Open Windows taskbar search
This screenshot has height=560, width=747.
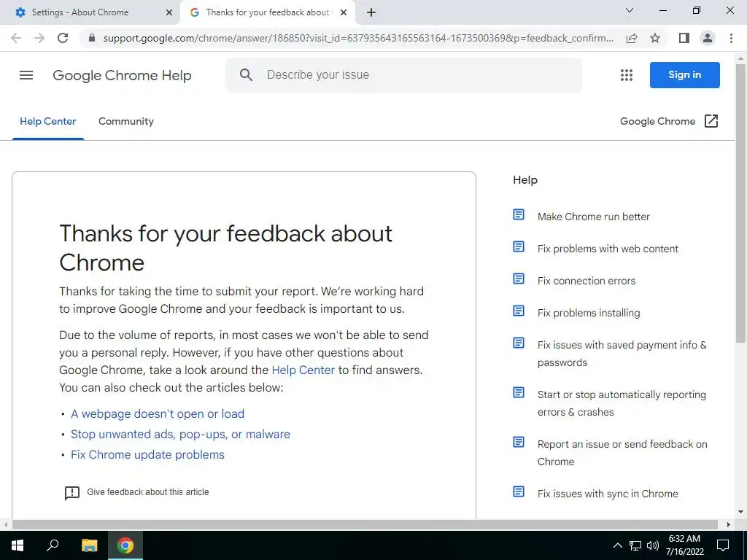pyautogui.click(x=53, y=545)
